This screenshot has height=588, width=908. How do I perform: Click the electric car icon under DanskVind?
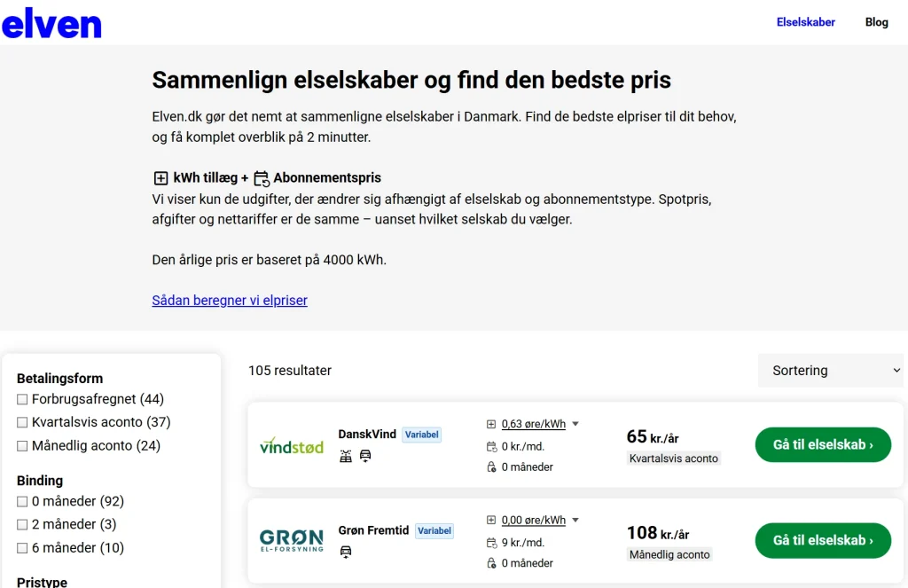click(x=364, y=456)
